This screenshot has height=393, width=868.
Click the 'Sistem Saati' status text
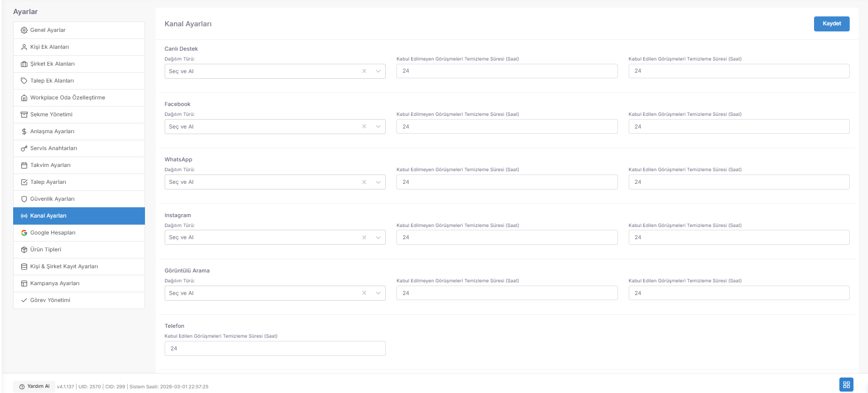click(169, 387)
